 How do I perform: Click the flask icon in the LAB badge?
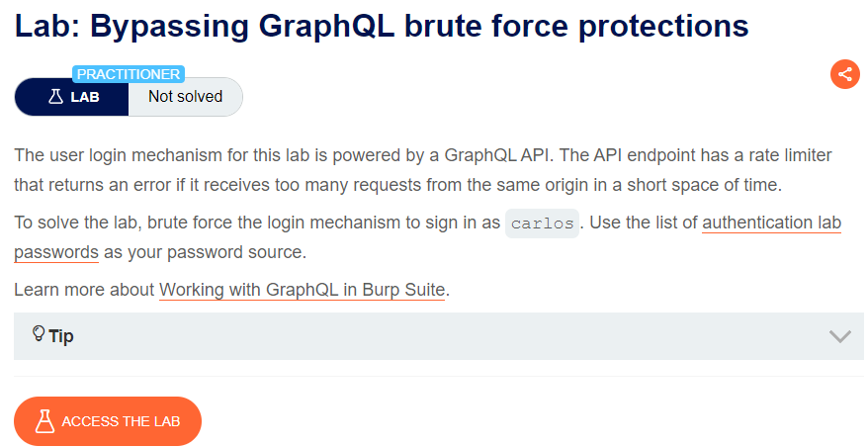click(x=55, y=97)
